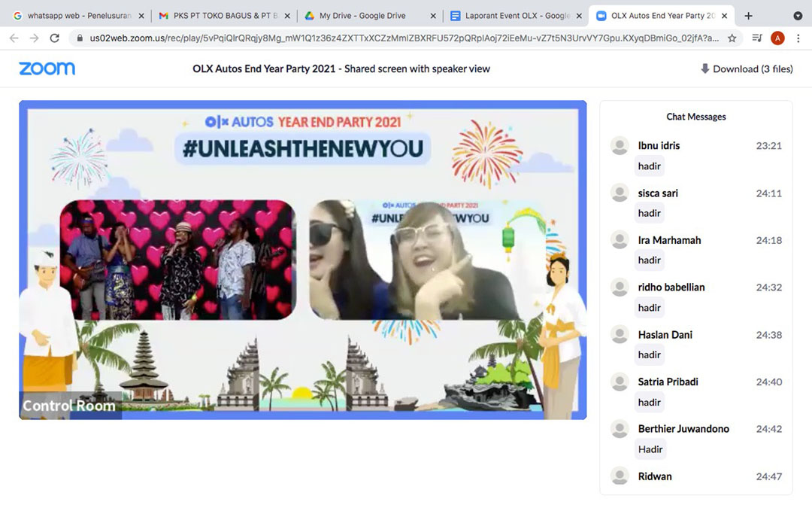This screenshot has height=508, width=812.
Task: Jump to chat timestamp 24:47
Action: click(768, 476)
